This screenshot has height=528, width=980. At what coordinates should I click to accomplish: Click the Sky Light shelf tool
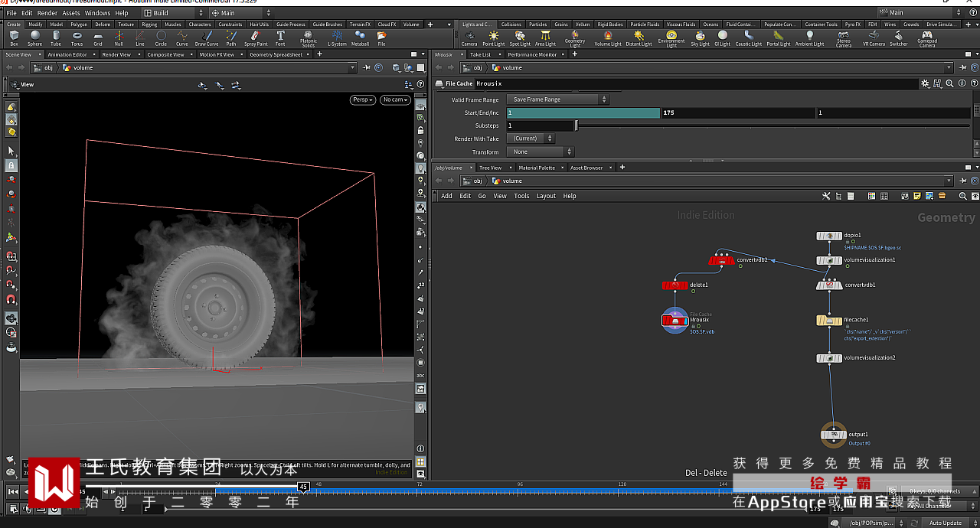click(x=701, y=37)
